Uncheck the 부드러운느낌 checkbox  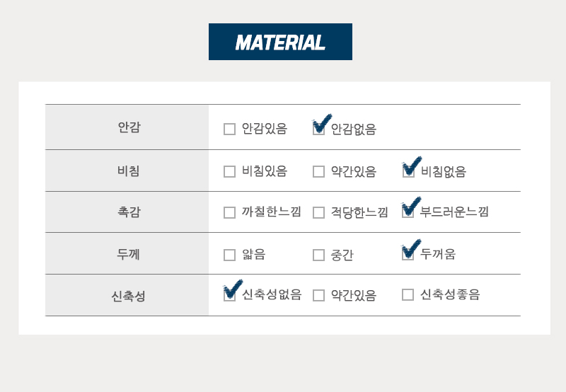coord(408,212)
